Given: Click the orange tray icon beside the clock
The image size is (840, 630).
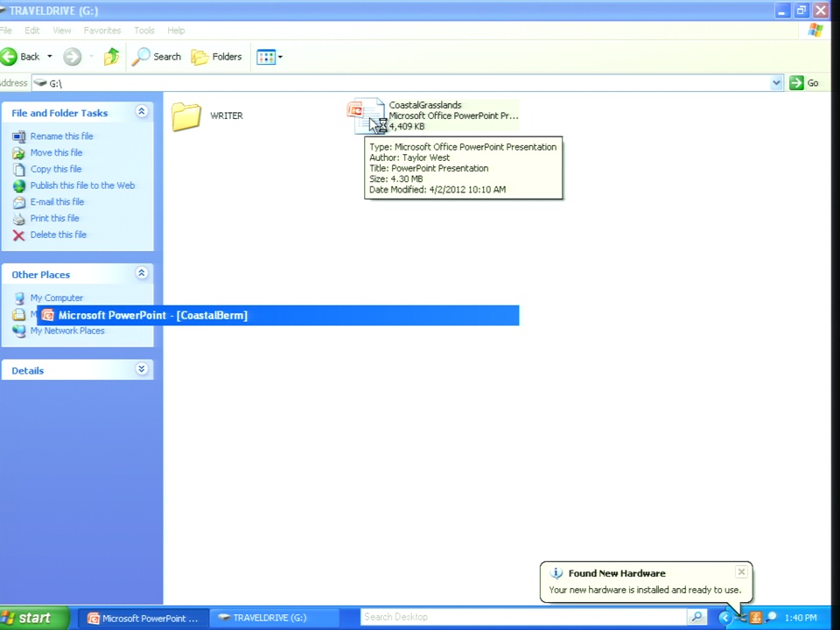Looking at the screenshot, I should click(x=756, y=619).
